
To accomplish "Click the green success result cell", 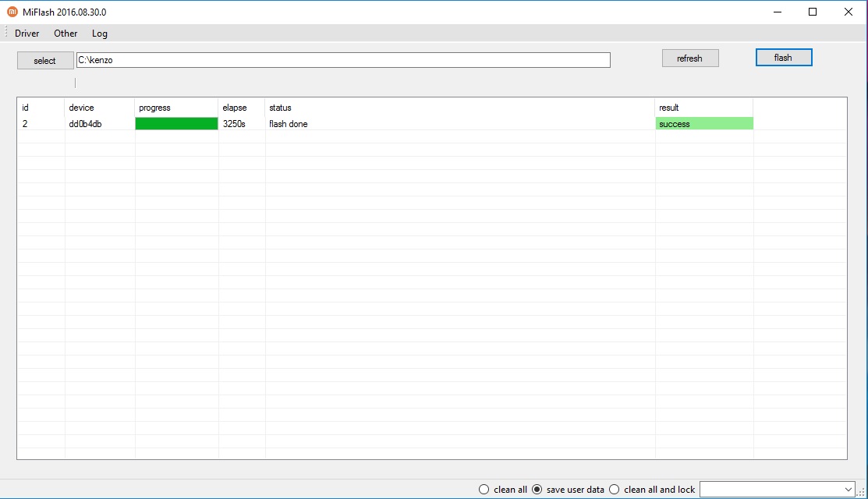I will pyautogui.click(x=704, y=124).
